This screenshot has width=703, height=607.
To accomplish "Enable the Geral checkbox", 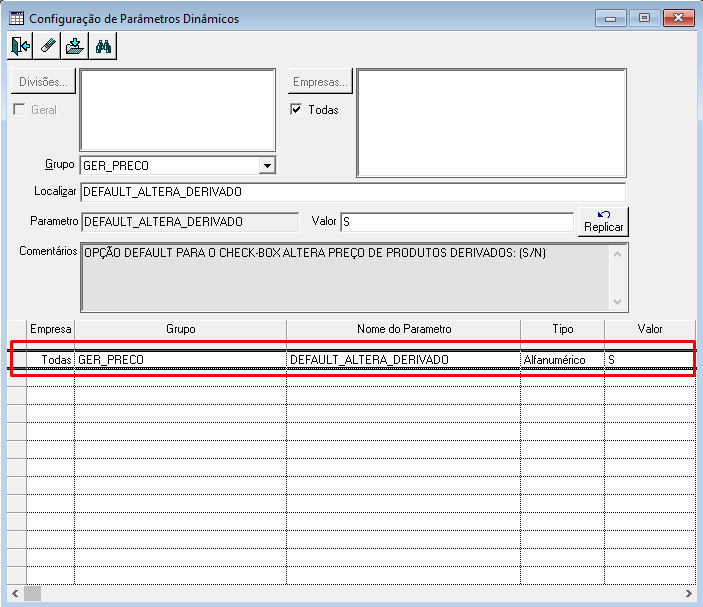I will click(19, 109).
